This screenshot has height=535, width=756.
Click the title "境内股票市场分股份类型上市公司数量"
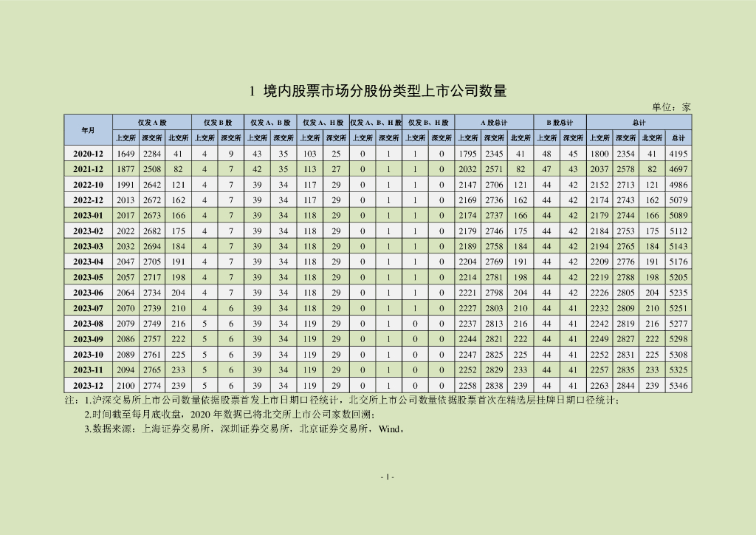[x=385, y=91]
